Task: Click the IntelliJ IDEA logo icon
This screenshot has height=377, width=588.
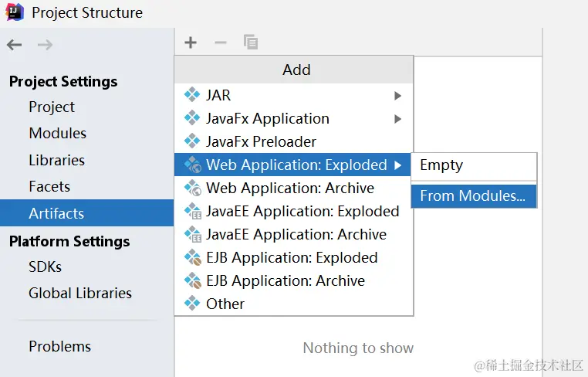Action: (15, 12)
